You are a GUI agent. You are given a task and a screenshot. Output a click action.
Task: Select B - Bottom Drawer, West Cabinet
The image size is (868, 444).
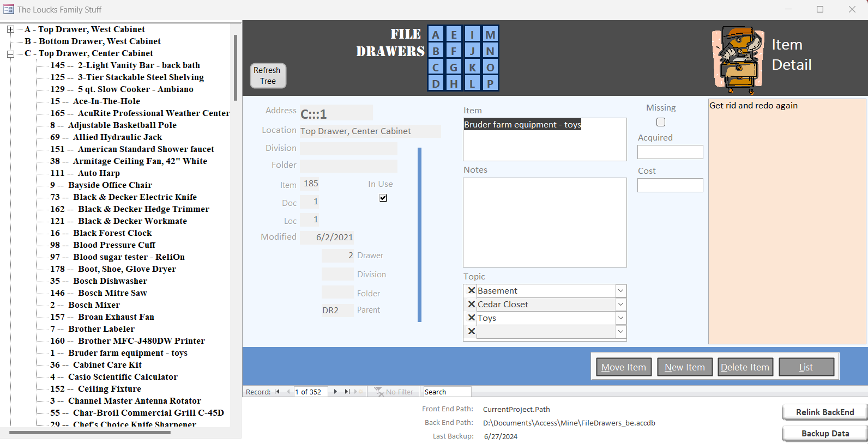(93, 41)
